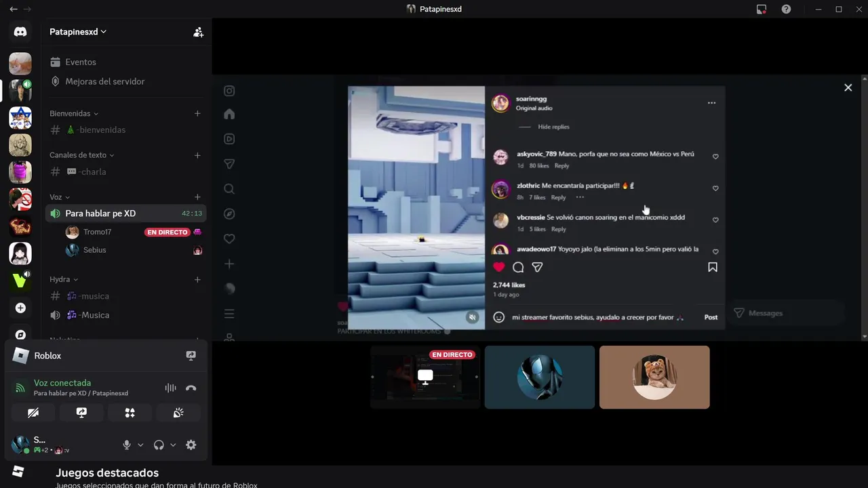Like vbcressie's comment

(x=715, y=220)
